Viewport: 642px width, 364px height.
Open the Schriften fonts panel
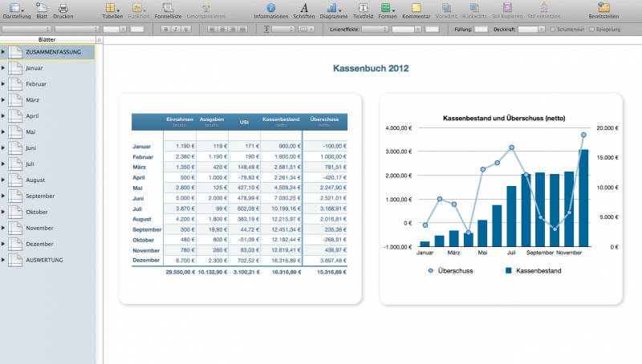coord(303,8)
